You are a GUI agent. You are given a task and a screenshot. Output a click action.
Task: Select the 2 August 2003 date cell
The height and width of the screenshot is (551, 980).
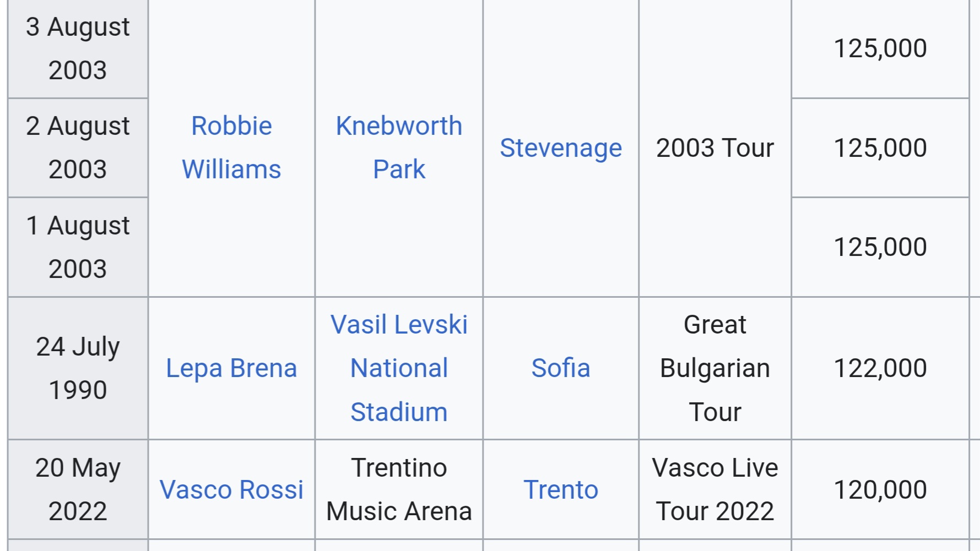[x=78, y=148]
